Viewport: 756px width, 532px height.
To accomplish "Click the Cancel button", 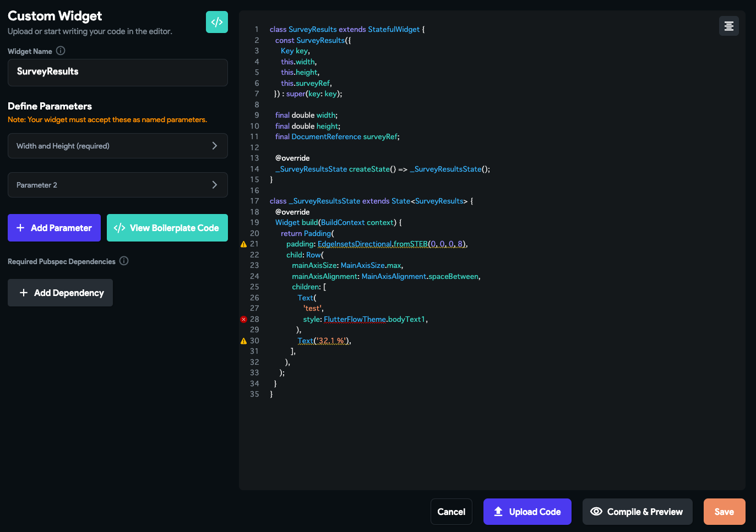I will point(451,512).
